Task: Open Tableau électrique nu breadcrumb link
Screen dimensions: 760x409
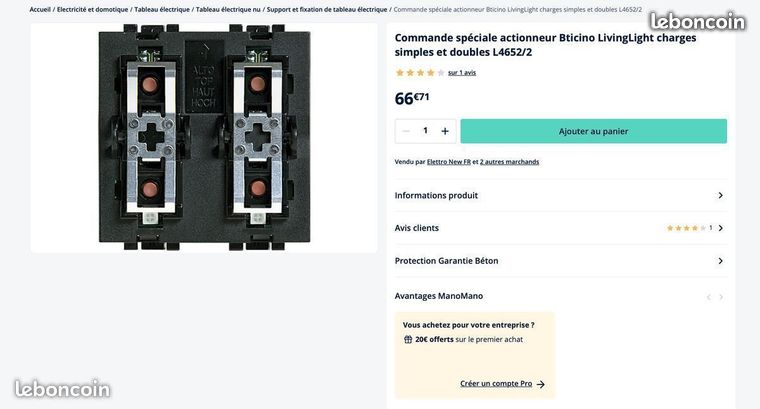Action: pos(228,9)
